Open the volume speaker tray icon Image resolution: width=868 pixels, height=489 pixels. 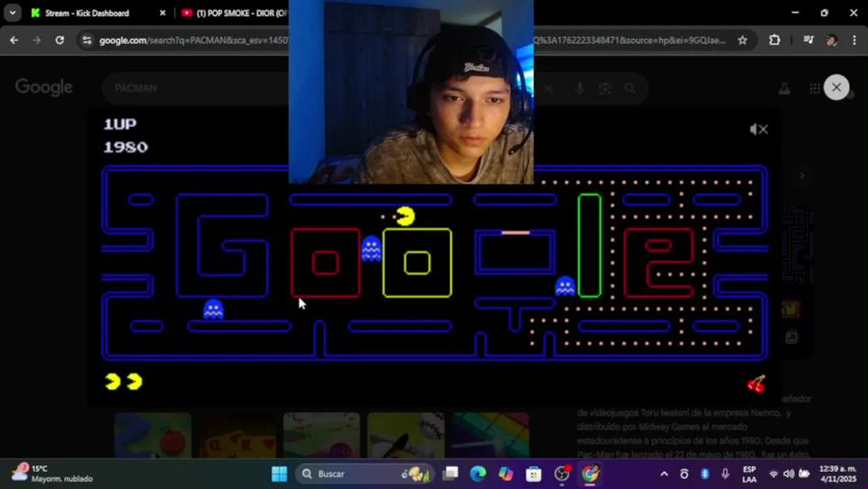coord(789,474)
